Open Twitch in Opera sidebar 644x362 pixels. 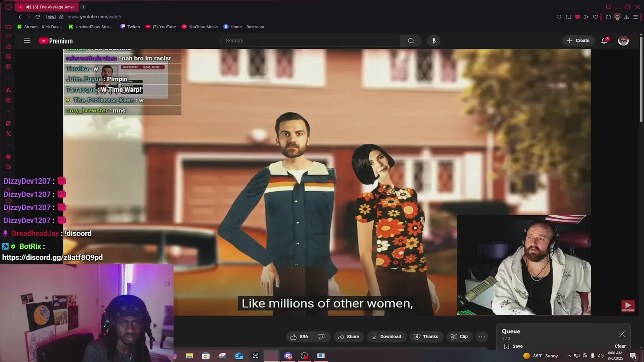tap(8, 123)
